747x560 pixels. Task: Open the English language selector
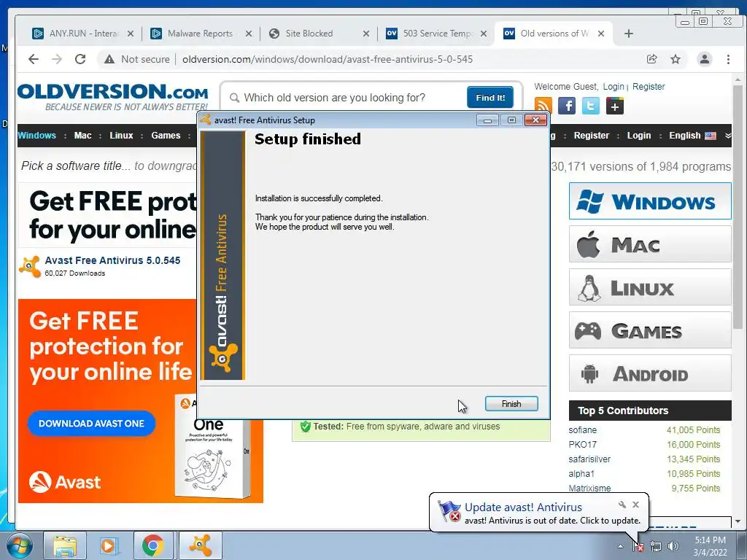pos(692,135)
